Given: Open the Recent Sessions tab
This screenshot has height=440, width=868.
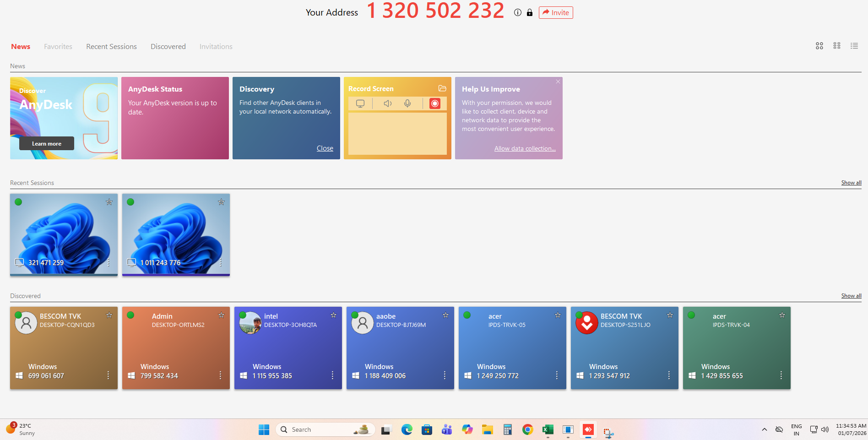Looking at the screenshot, I should [x=112, y=47].
